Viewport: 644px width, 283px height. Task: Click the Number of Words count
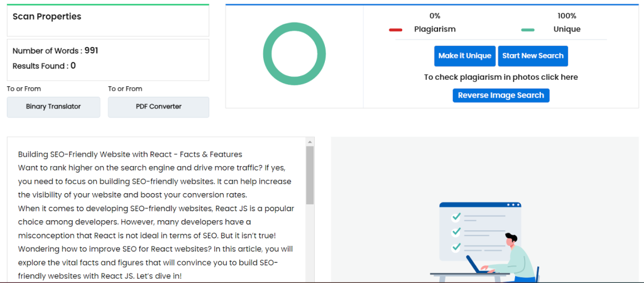[x=91, y=51]
